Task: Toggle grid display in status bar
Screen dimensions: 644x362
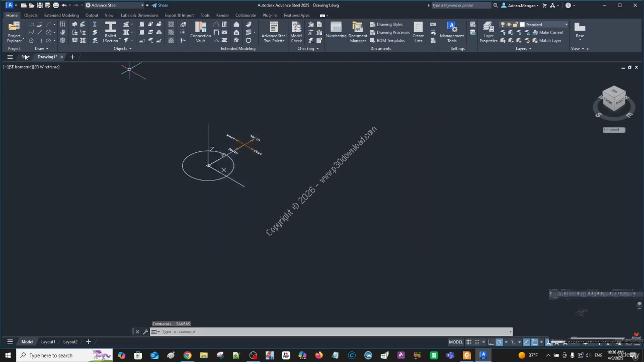Action: (x=468, y=342)
